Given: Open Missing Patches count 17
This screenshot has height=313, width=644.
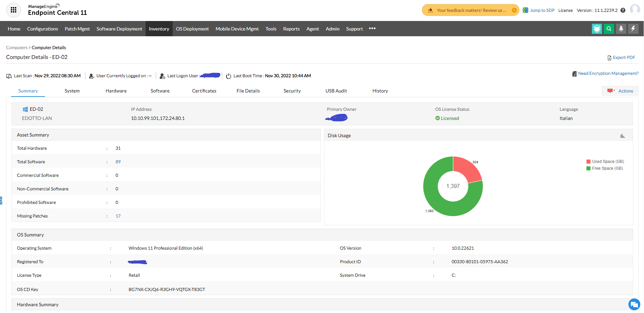Looking at the screenshot, I should pyautogui.click(x=118, y=216).
